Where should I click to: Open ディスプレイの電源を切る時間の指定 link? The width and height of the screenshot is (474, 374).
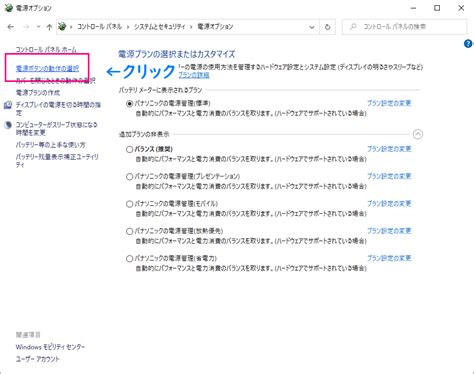(x=58, y=109)
